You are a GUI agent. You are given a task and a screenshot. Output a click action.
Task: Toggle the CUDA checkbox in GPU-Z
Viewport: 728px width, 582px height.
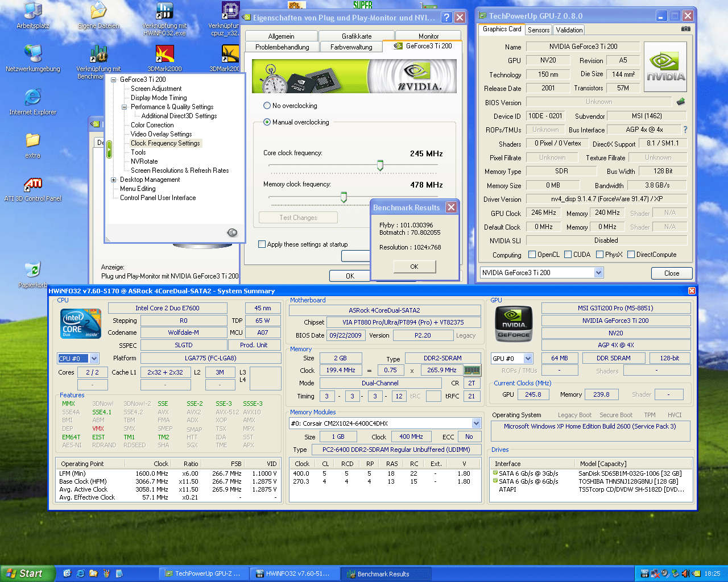[x=568, y=255]
